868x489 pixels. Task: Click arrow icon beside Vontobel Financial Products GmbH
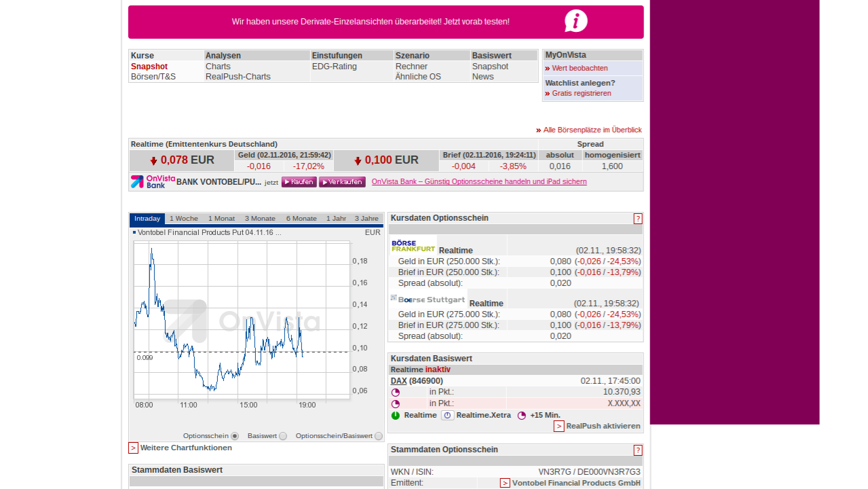tap(505, 483)
